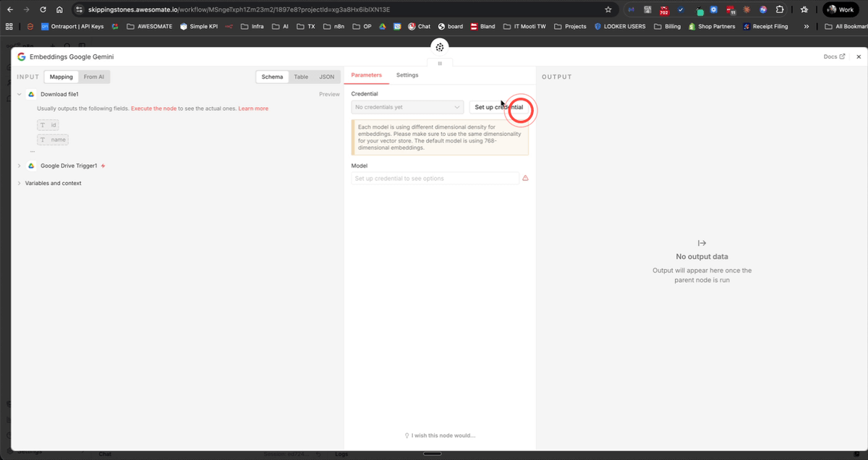Click the blue gear extension icon

click(x=713, y=10)
